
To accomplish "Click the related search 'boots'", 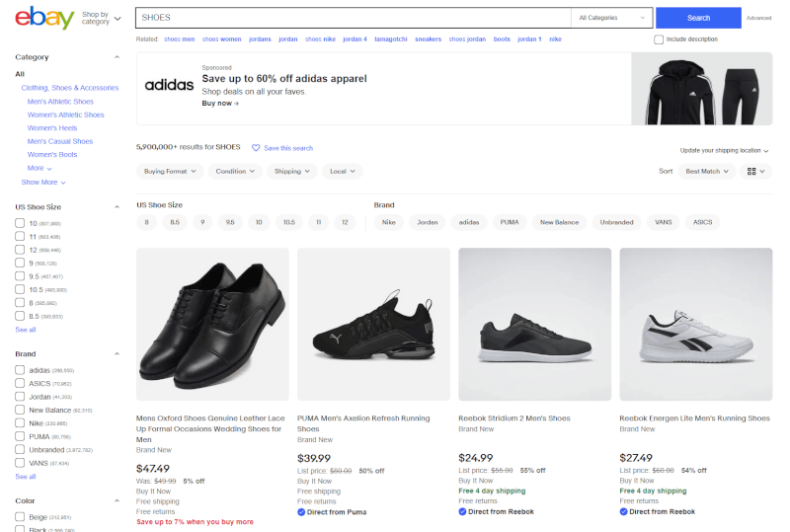I will pyautogui.click(x=502, y=39).
